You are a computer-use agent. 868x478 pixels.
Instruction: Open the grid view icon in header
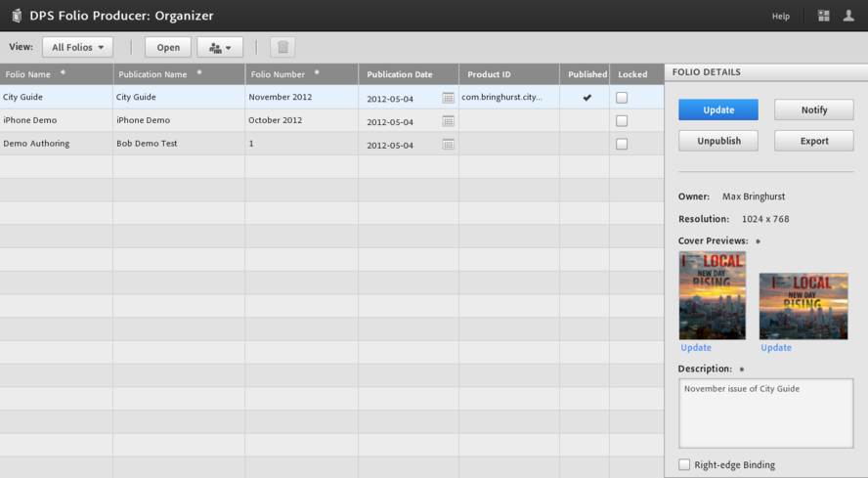click(824, 16)
